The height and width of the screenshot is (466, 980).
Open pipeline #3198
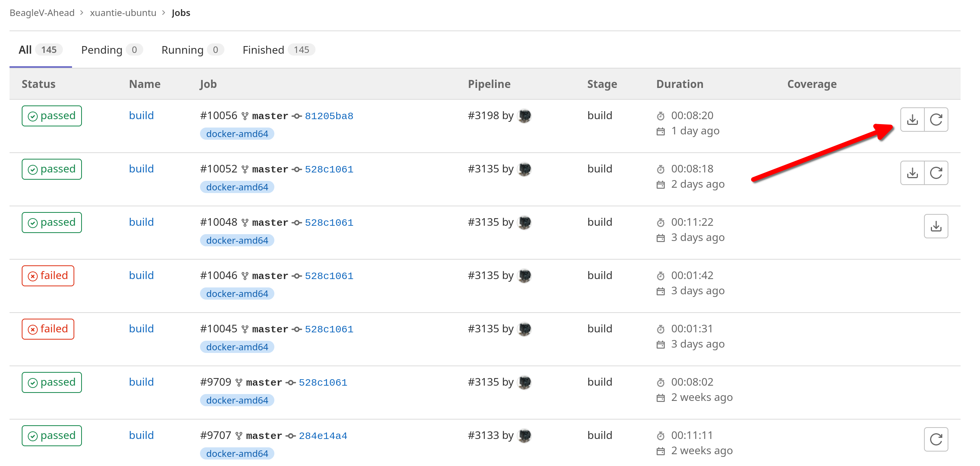[483, 116]
